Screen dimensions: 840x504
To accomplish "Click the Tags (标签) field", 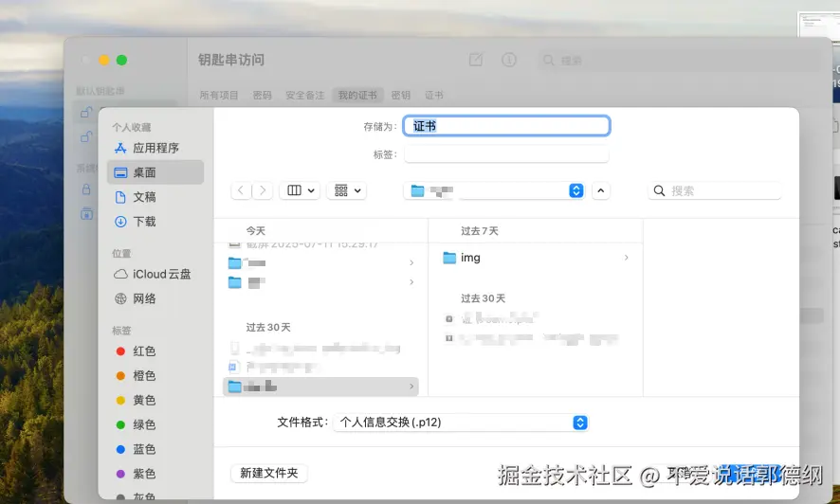I will click(506, 154).
